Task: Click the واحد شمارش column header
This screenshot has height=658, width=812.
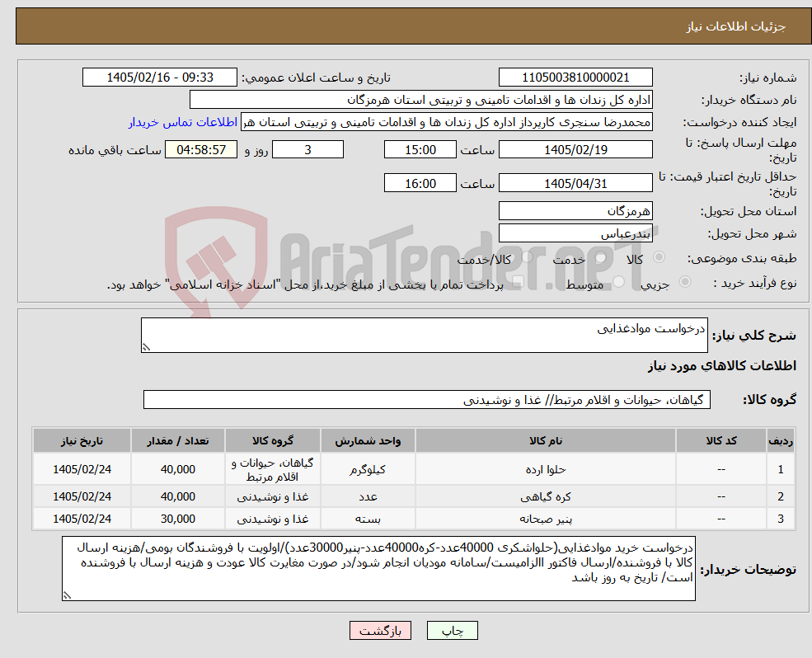Action: tap(368, 440)
